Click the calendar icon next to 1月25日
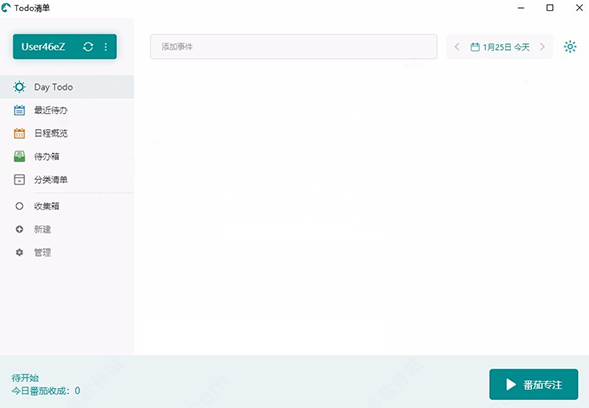The height and width of the screenshot is (408, 589). click(475, 47)
